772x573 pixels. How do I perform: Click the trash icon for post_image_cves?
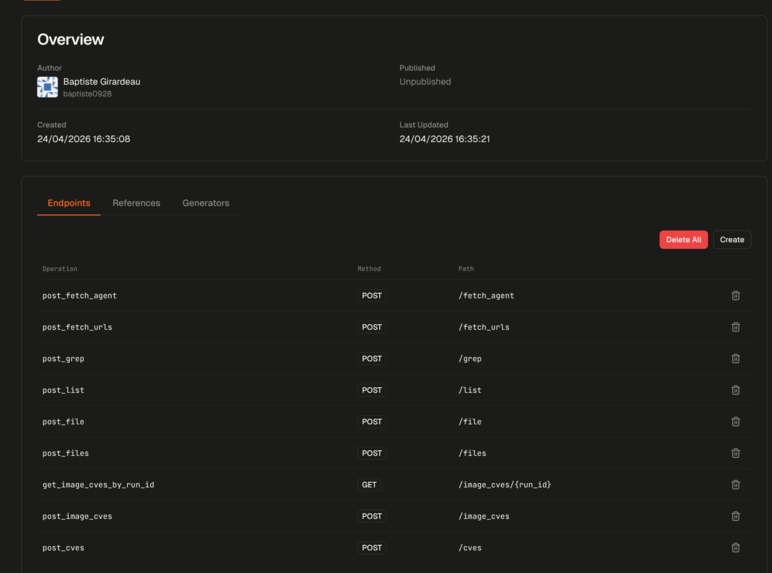pos(735,516)
